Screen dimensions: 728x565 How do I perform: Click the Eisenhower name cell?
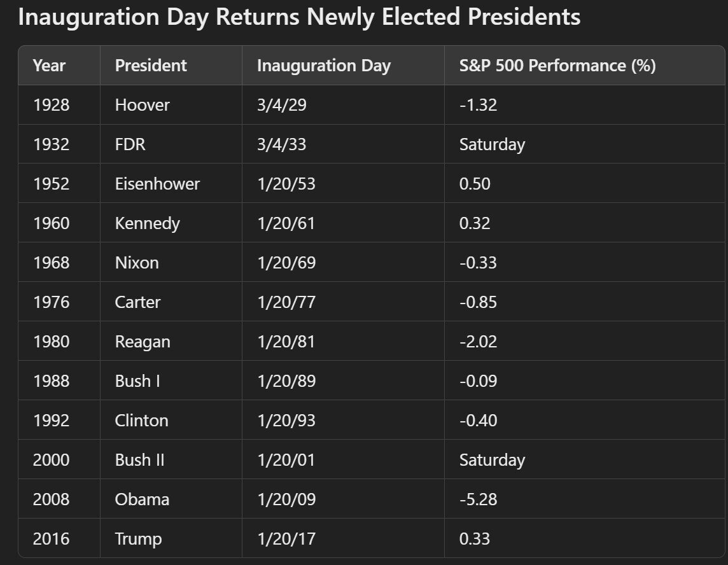(157, 184)
